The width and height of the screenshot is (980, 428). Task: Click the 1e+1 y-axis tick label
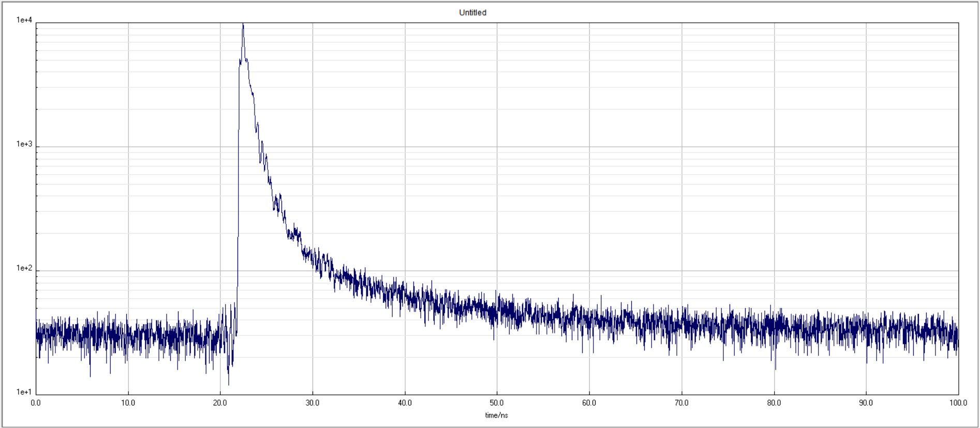24,392
